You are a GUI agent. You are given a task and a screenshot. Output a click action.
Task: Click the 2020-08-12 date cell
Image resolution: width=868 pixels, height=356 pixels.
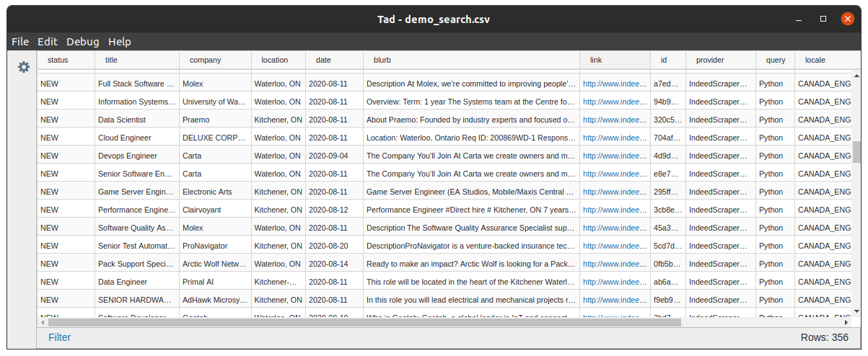pos(335,210)
